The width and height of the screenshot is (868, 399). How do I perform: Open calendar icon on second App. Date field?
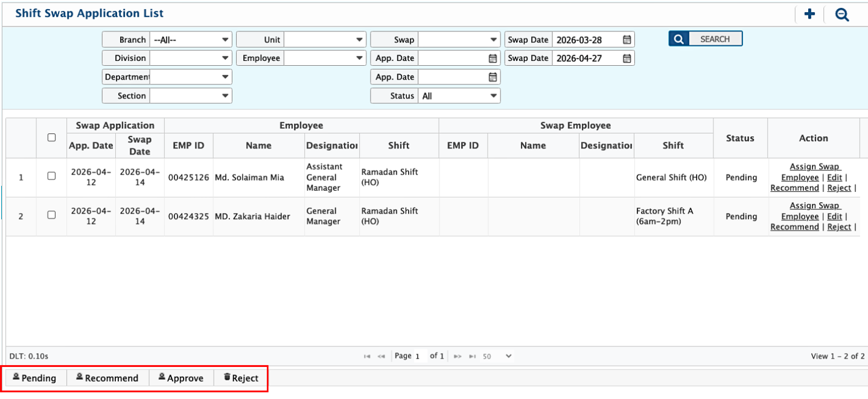493,77
